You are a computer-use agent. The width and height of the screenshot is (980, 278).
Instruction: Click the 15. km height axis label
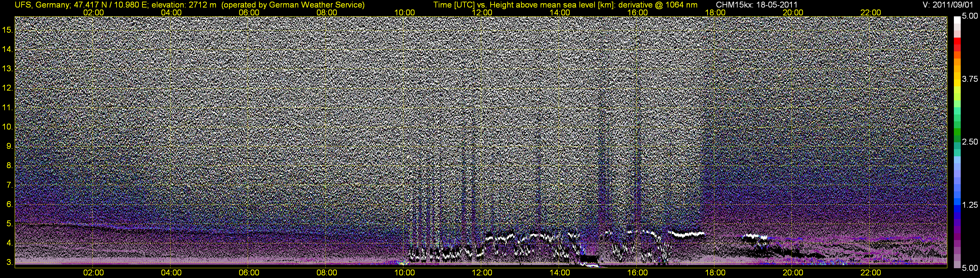(8, 30)
